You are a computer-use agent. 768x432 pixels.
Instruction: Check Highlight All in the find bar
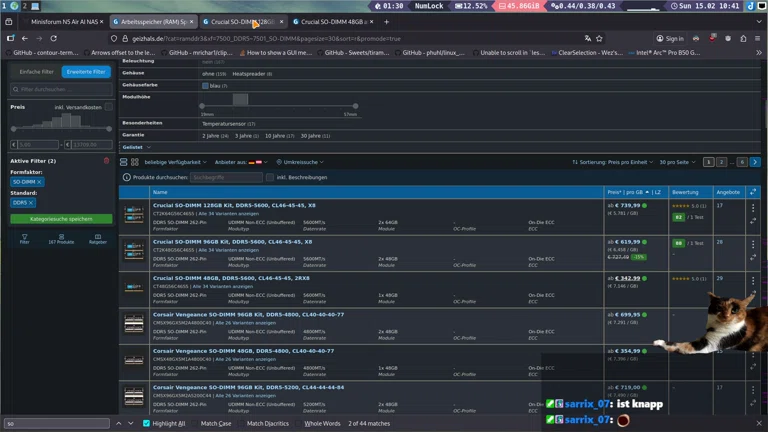[x=147, y=423]
